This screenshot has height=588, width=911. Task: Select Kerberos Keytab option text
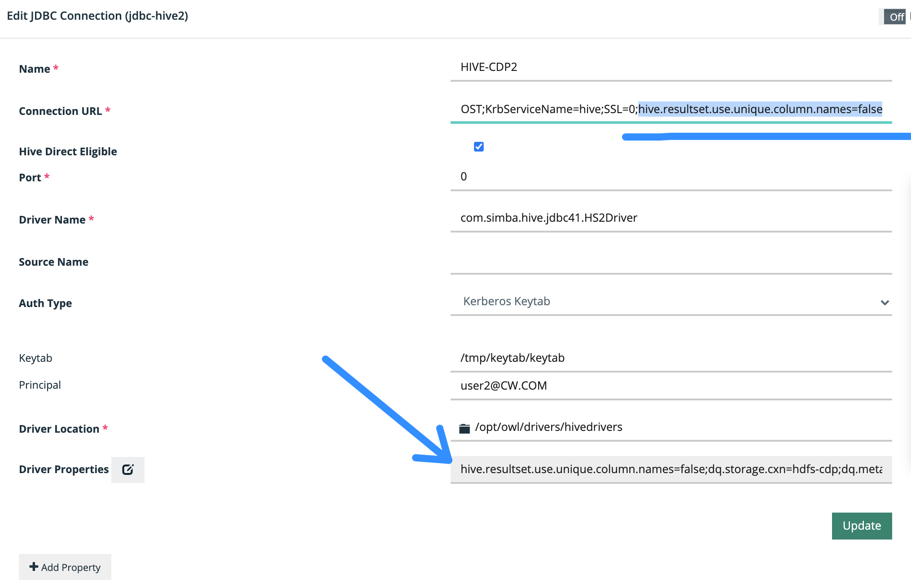point(507,302)
